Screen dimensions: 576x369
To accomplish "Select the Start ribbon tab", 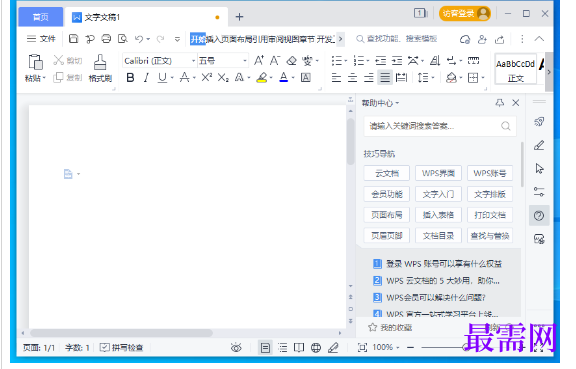I will coord(198,39).
